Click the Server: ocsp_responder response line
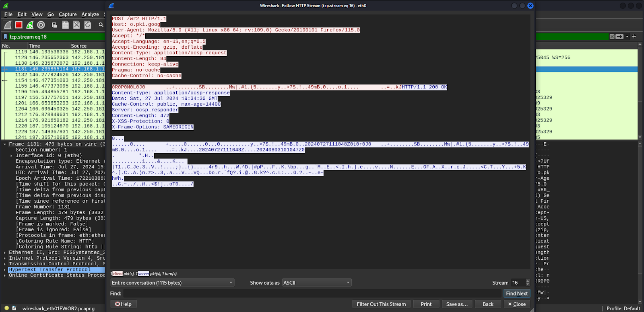 (145, 110)
